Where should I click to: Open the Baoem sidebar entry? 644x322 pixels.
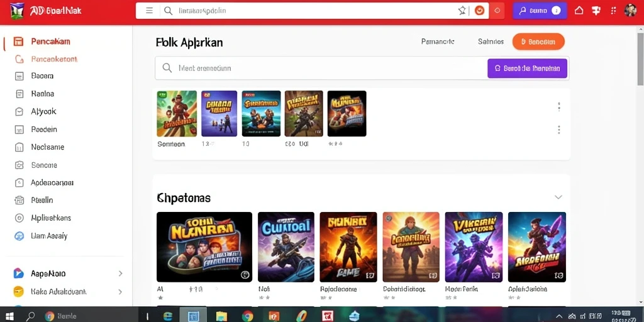click(42, 76)
